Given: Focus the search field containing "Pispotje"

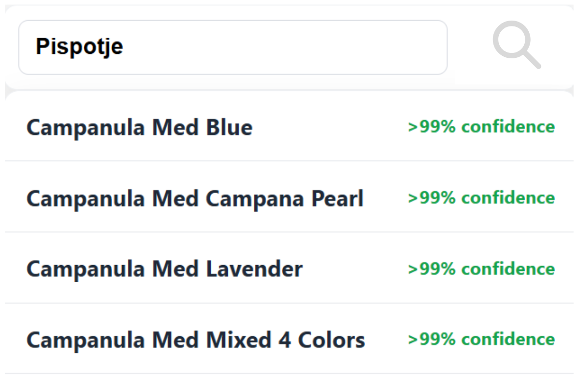Looking at the screenshot, I should [233, 47].
